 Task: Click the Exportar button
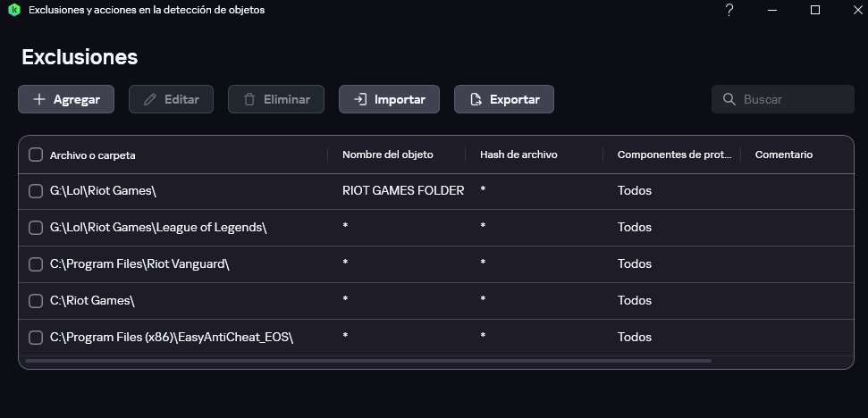503,99
